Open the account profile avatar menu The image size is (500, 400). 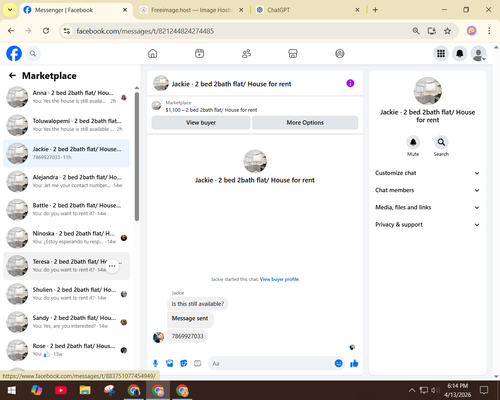coord(478,53)
